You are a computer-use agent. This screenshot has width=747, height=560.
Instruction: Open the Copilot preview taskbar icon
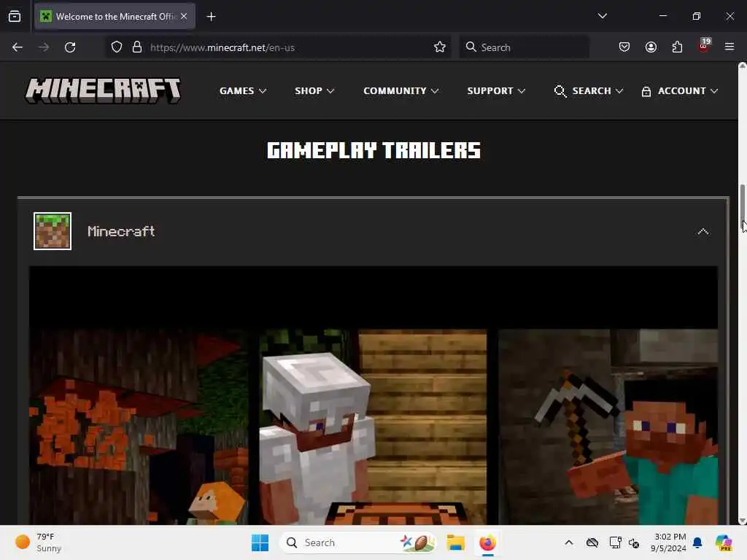click(x=724, y=542)
